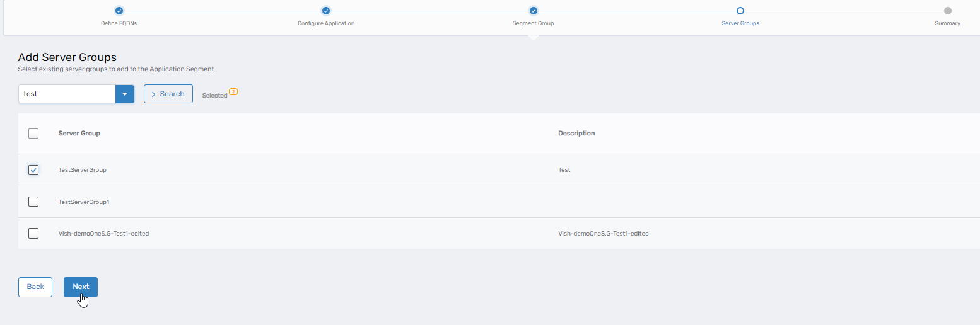
Task: Enable the Vish-demoOneS.G-Test1-edited checkbox
Action: 34,233
